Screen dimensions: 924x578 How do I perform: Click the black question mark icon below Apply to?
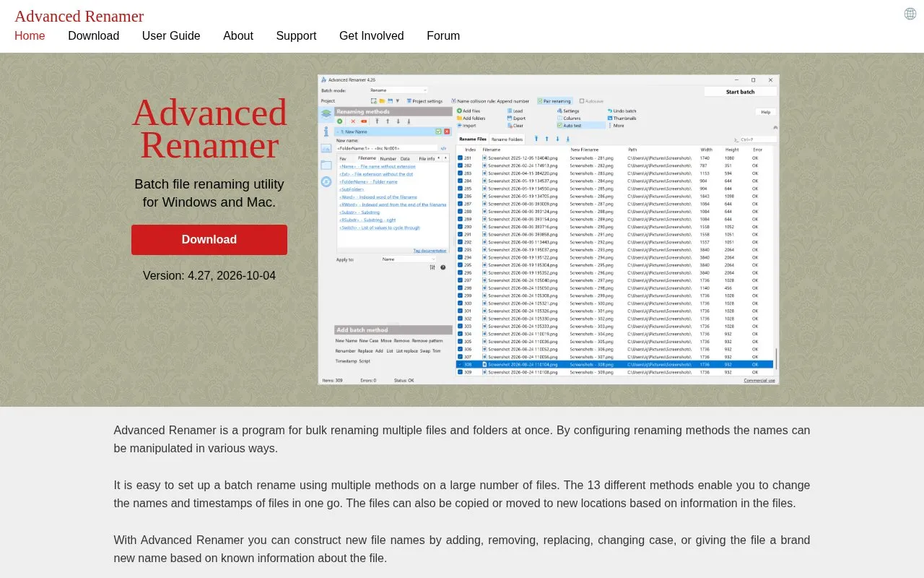pyautogui.click(x=443, y=267)
